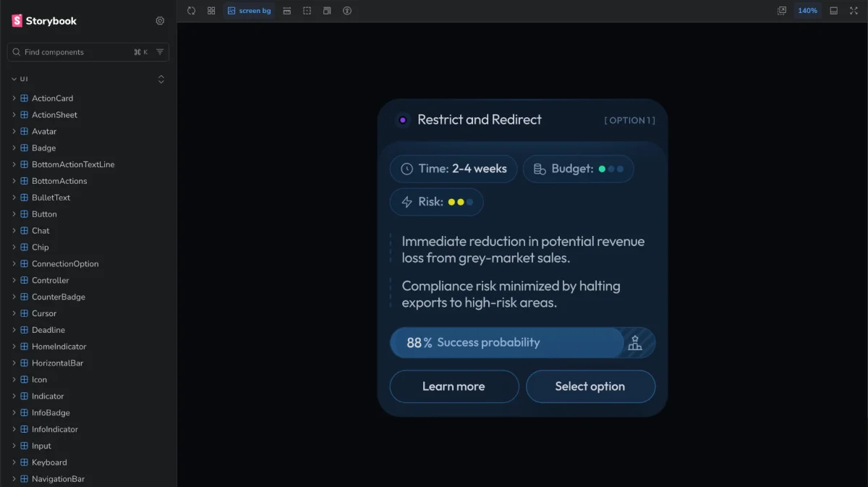
Task: Click the CounterBadge component icon
Action: click(25, 297)
